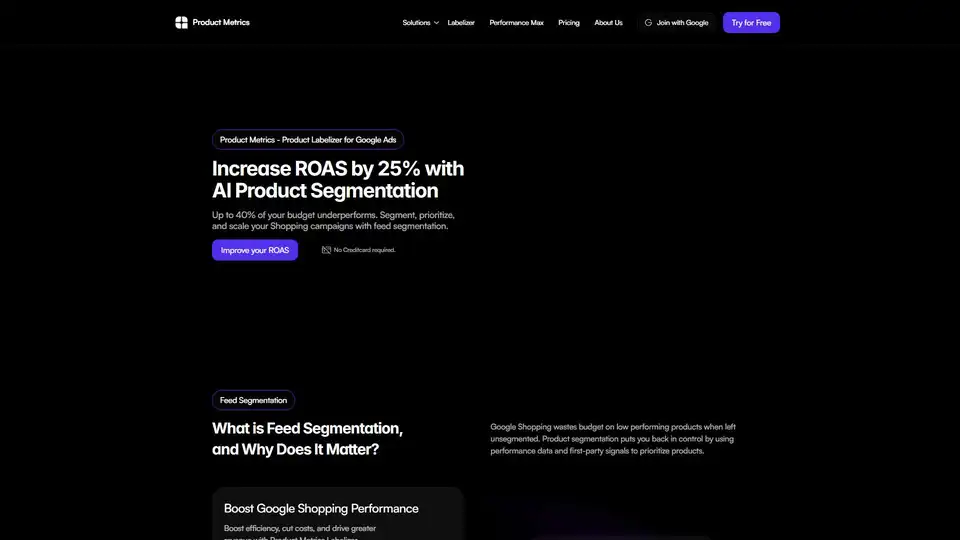Click the Product Metrics logo icon

(181, 23)
